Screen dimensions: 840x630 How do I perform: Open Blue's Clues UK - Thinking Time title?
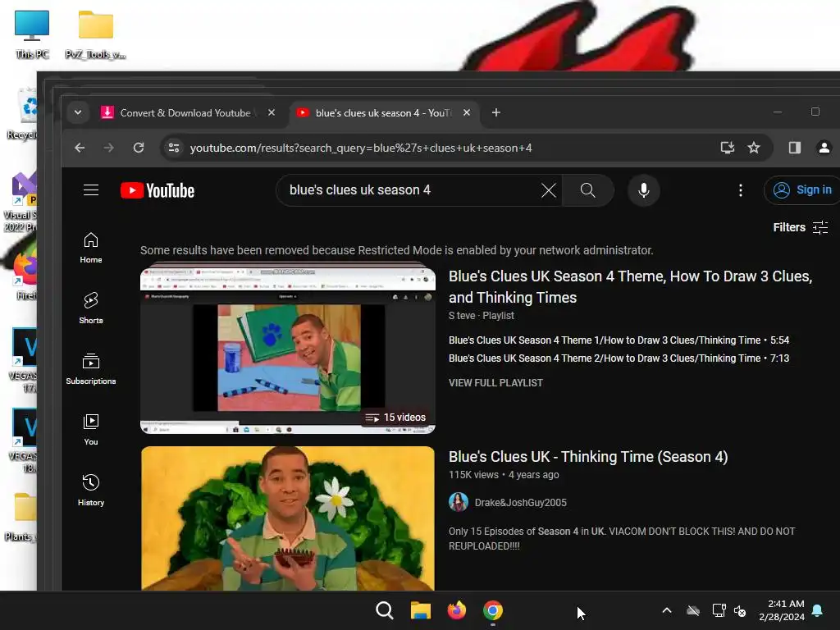click(x=587, y=456)
